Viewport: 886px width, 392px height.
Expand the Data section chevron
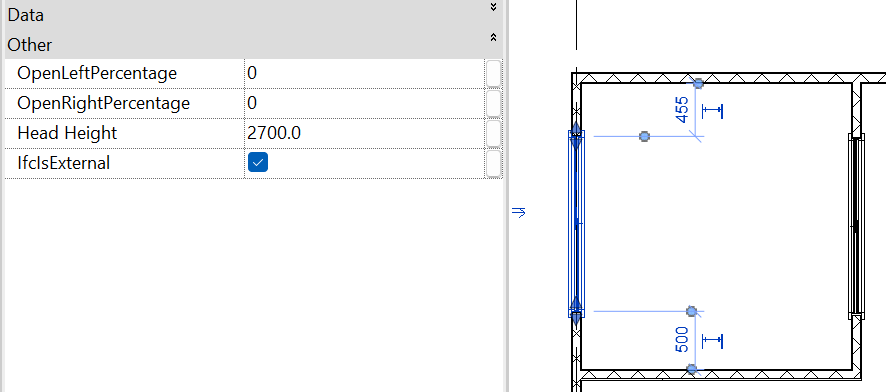click(x=493, y=7)
